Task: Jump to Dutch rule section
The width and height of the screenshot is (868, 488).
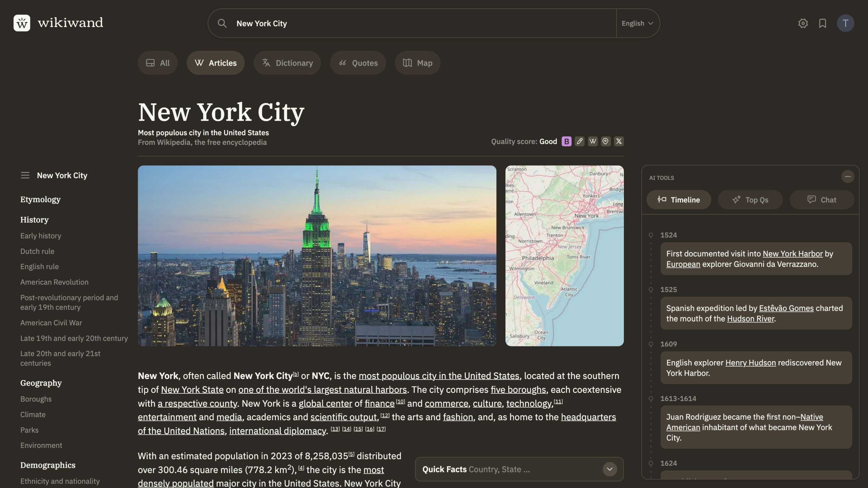Action: point(37,251)
